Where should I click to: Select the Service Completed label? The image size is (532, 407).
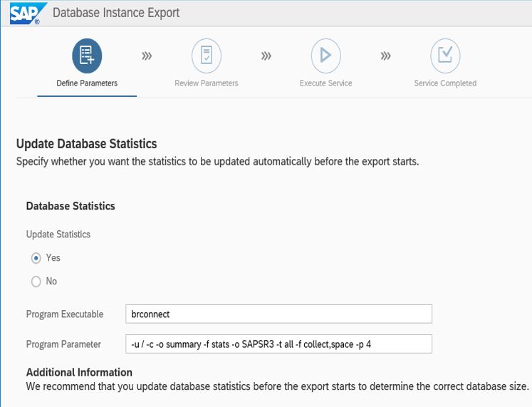coord(445,83)
